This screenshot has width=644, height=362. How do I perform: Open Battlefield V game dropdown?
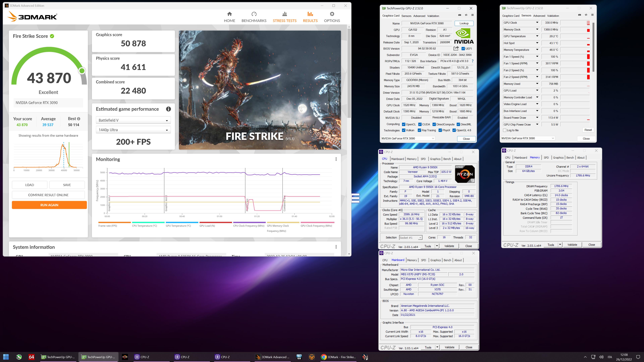point(133,120)
